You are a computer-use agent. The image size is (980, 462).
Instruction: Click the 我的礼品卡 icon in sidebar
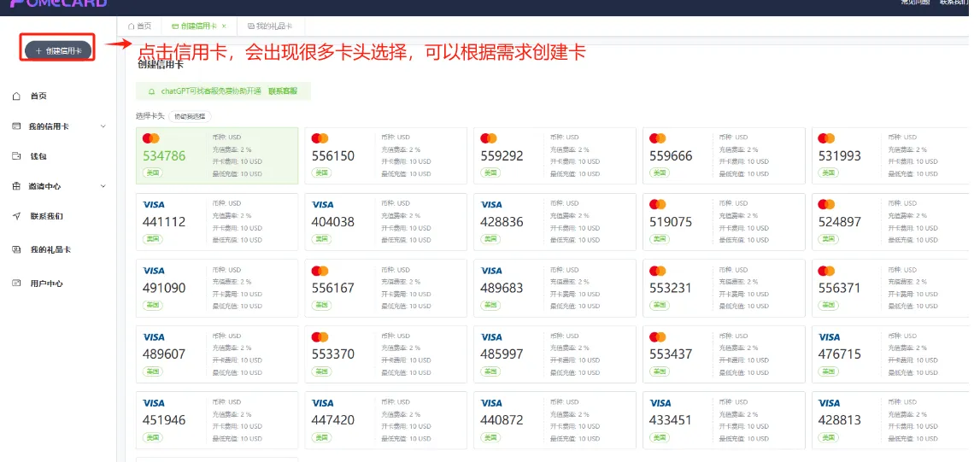point(16,249)
